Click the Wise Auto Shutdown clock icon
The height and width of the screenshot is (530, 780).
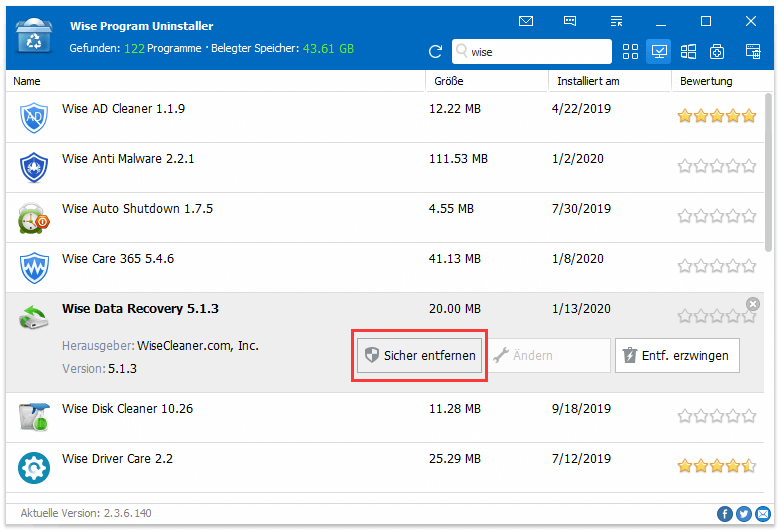(34, 218)
